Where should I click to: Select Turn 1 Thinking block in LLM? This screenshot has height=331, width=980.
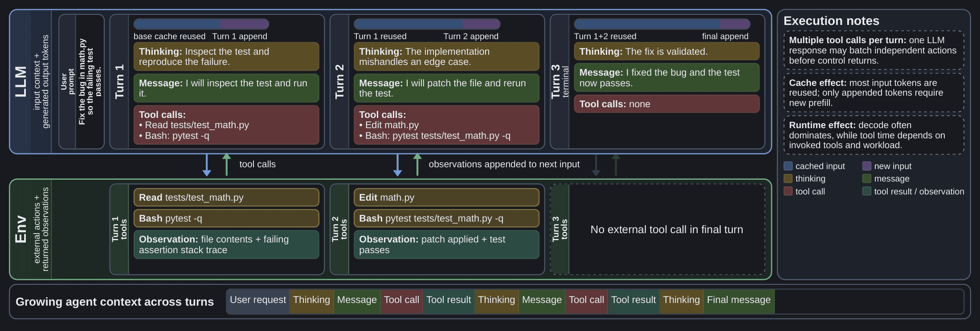coord(226,57)
